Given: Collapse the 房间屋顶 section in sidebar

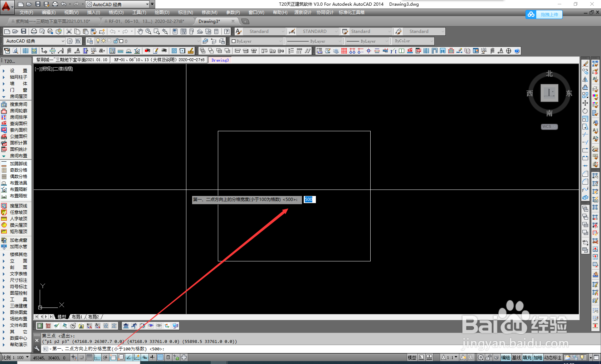Looking at the screenshot, I should pyautogui.click(x=14, y=97).
